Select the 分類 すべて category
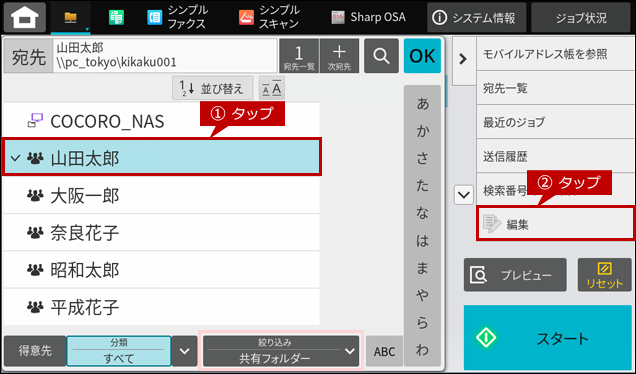The width and height of the screenshot is (636, 374). tap(119, 351)
